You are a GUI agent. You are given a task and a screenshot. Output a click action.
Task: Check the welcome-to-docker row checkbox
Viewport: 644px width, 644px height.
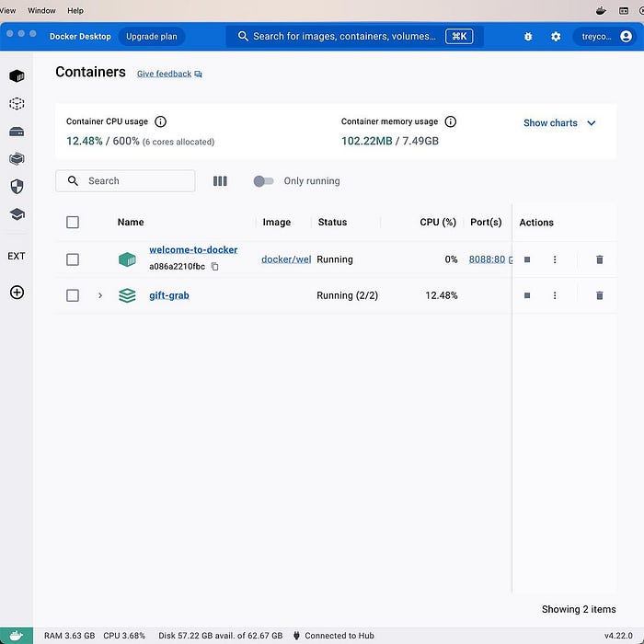(73, 259)
